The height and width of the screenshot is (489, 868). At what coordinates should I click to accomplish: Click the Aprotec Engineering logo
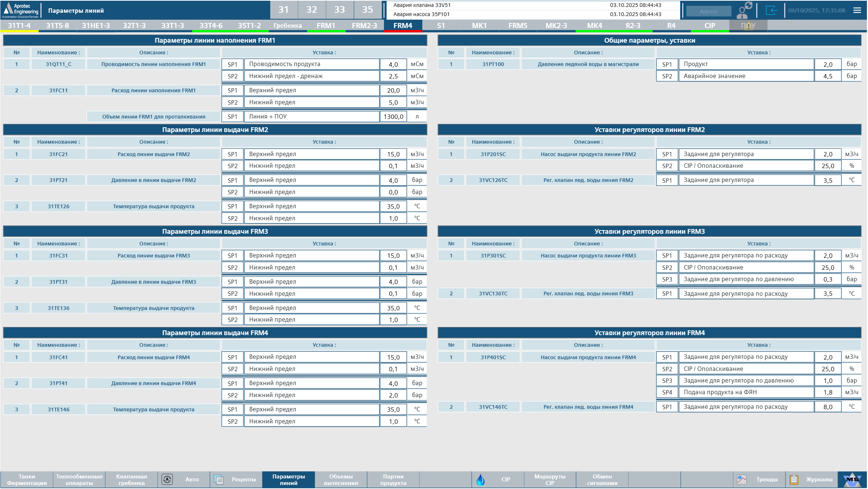pyautogui.click(x=21, y=10)
